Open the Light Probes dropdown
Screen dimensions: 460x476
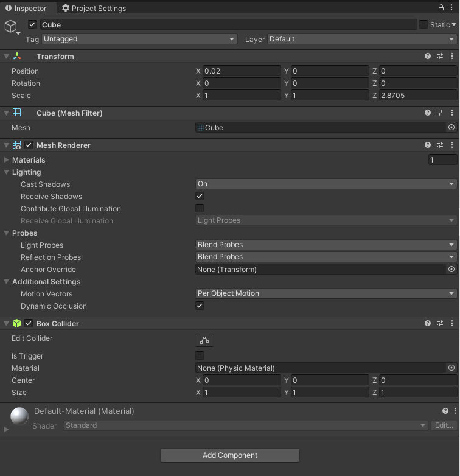click(326, 245)
